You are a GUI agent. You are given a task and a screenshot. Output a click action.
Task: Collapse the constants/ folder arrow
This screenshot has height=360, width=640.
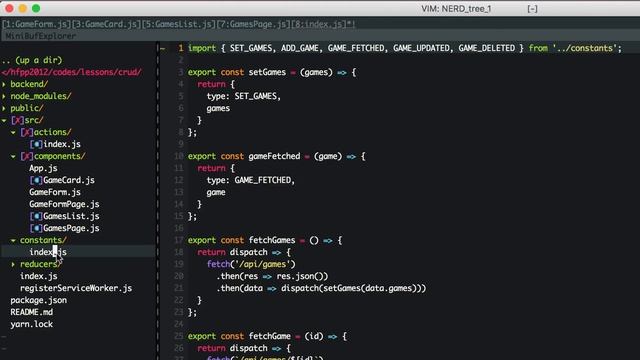point(13,240)
